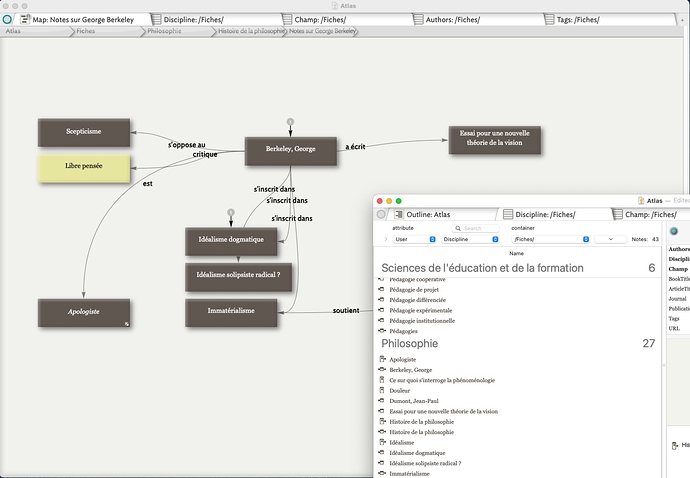Click the teal circle icon left of the map tab
690x478 pixels.
point(7,19)
